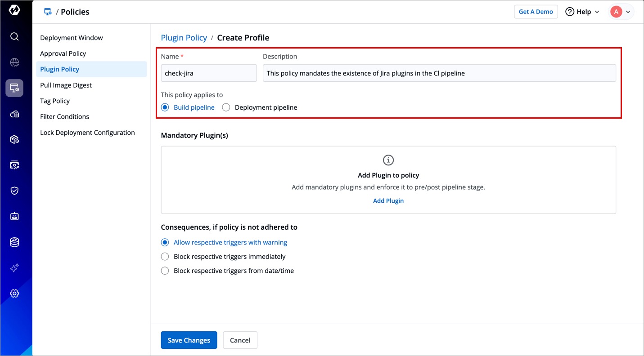The width and height of the screenshot is (644, 356).
Task: Open the search icon in sidebar
Action: (x=14, y=36)
